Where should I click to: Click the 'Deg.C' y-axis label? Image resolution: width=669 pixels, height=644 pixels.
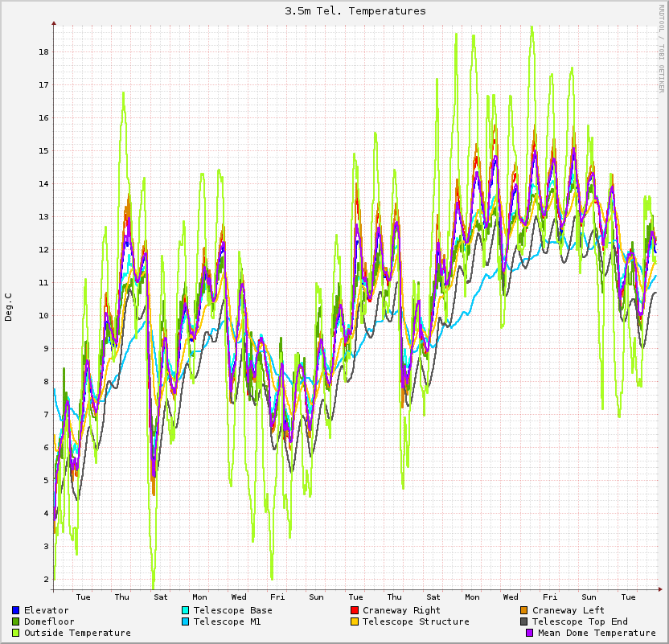click(x=9, y=307)
